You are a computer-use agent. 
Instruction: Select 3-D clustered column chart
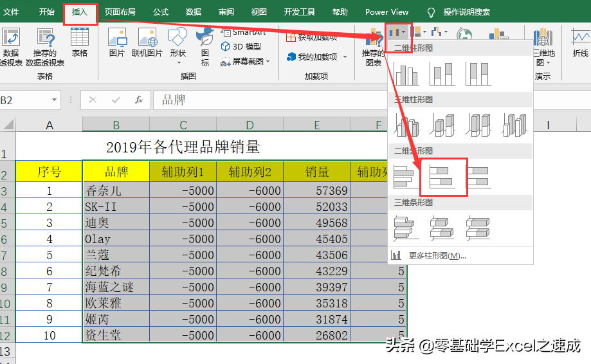(406, 125)
